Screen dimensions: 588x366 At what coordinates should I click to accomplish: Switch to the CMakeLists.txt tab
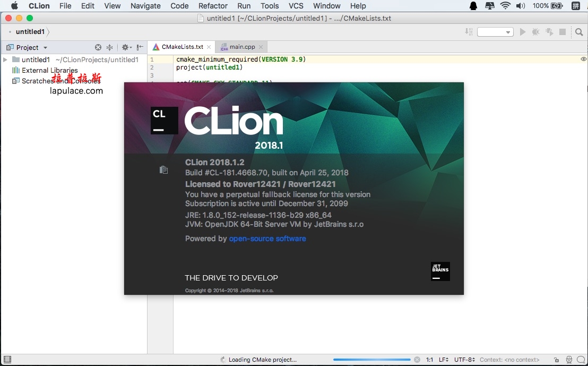(x=182, y=47)
